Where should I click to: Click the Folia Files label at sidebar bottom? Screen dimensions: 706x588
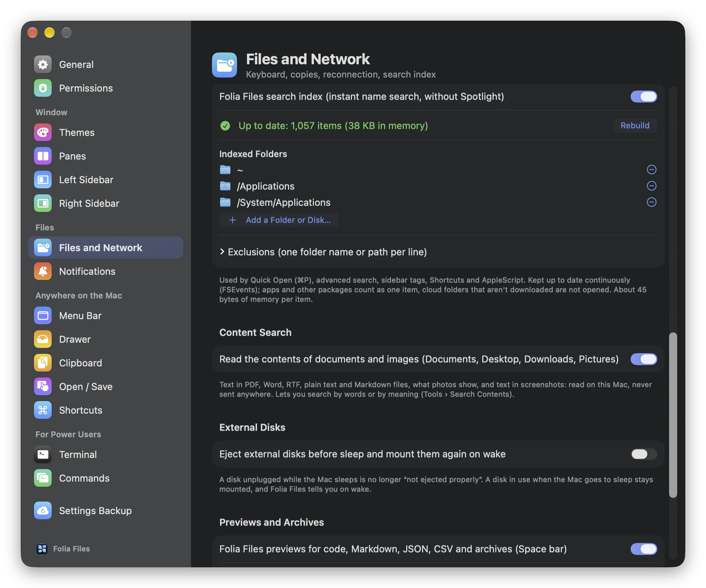tap(71, 549)
